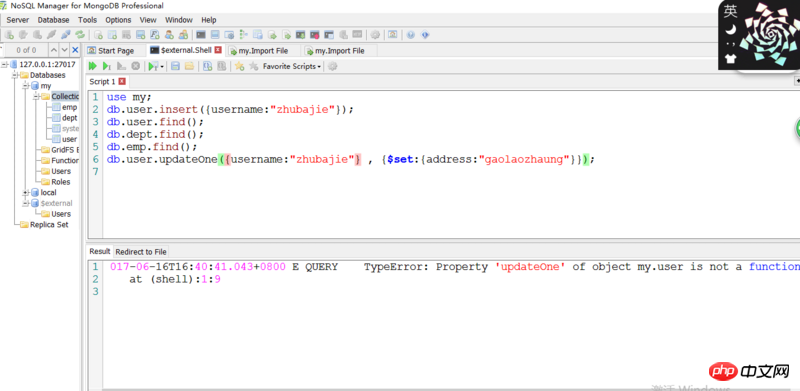
Task: Close the search bar with the blue X
Action: click(x=75, y=50)
